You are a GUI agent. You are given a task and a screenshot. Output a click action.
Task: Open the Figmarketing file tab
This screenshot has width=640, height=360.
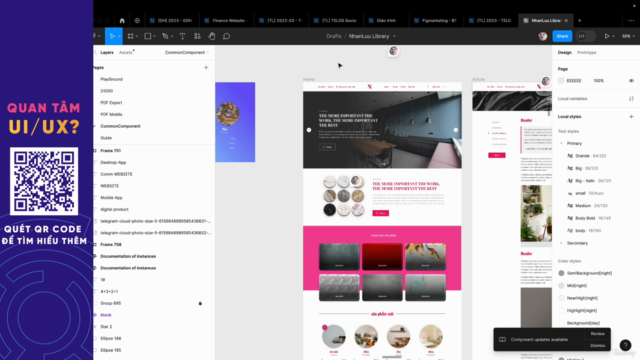click(437, 20)
